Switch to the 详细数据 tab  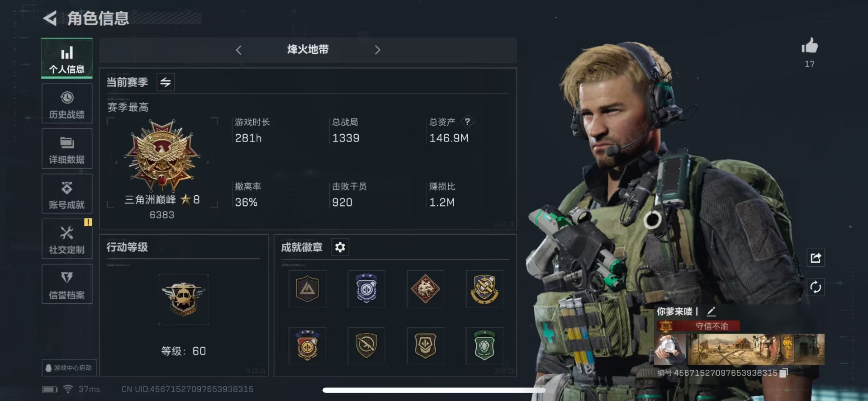coord(67,149)
